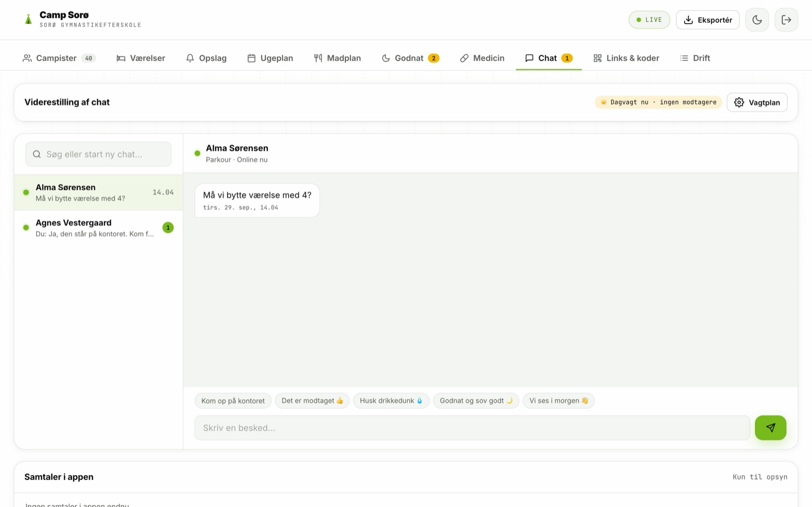Viewport: 812px width, 507px height.
Task: Click the magnifier icon in chat search
Action: (x=37, y=154)
